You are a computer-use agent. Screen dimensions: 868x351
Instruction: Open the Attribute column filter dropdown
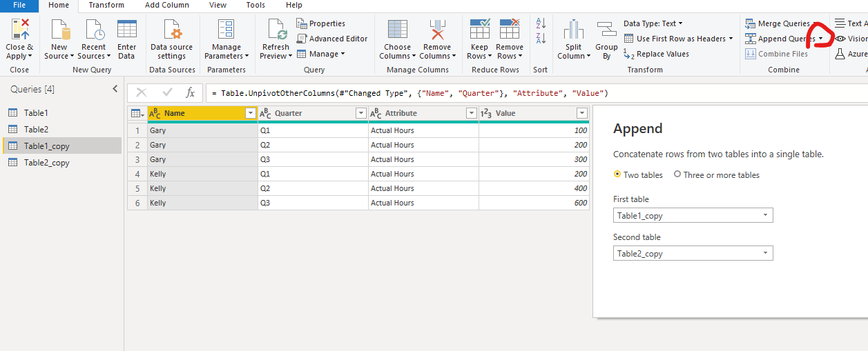pos(472,113)
